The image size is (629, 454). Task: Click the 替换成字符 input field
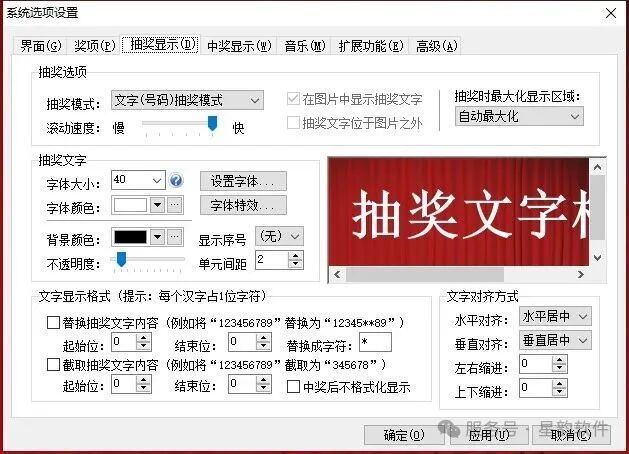tap(375, 342)
